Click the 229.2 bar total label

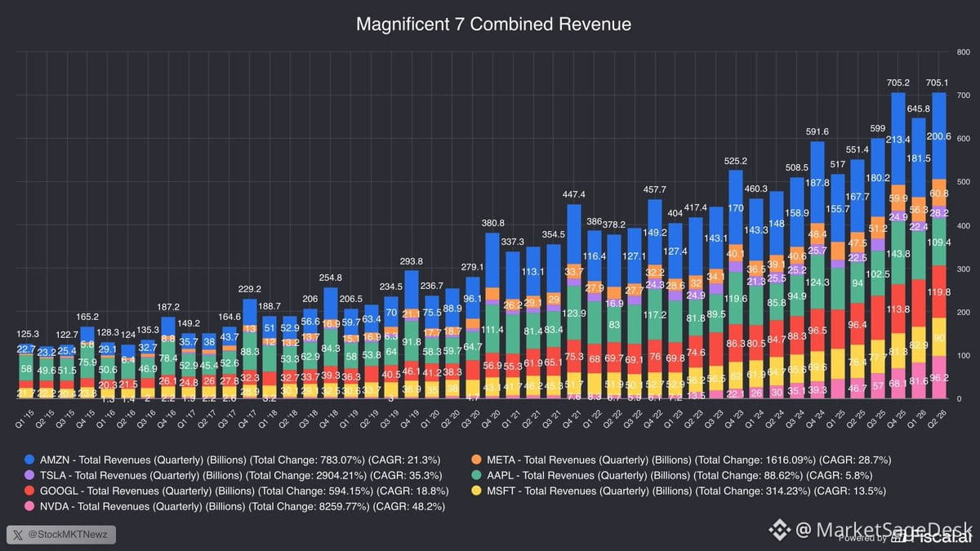251,289
